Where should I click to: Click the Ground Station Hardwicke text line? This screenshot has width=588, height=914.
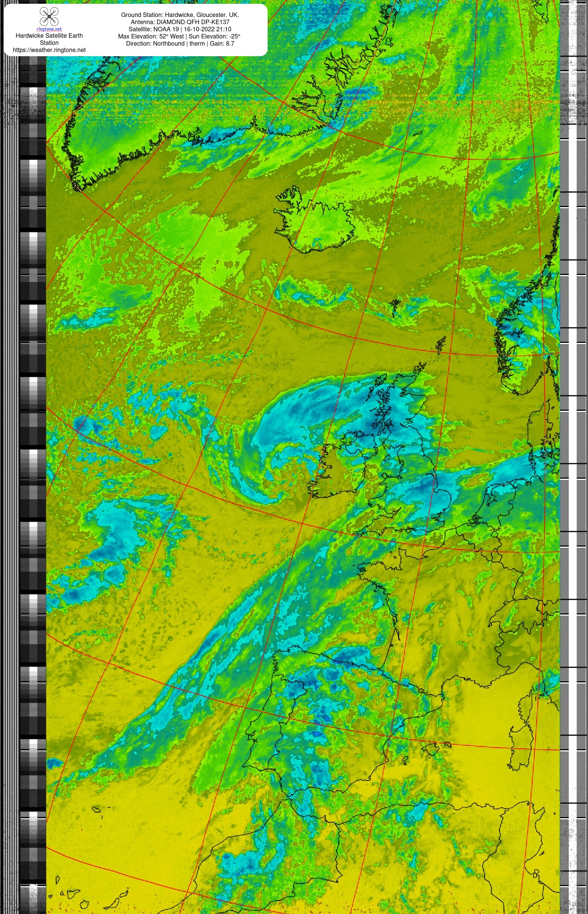pyautogui.click(x=180, y=15)
